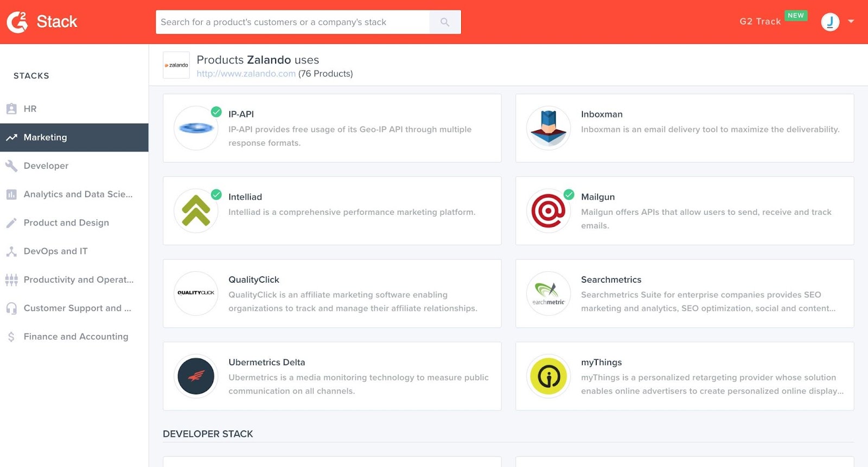Click the STACKS sidebar heading

(x=31, y=76)
